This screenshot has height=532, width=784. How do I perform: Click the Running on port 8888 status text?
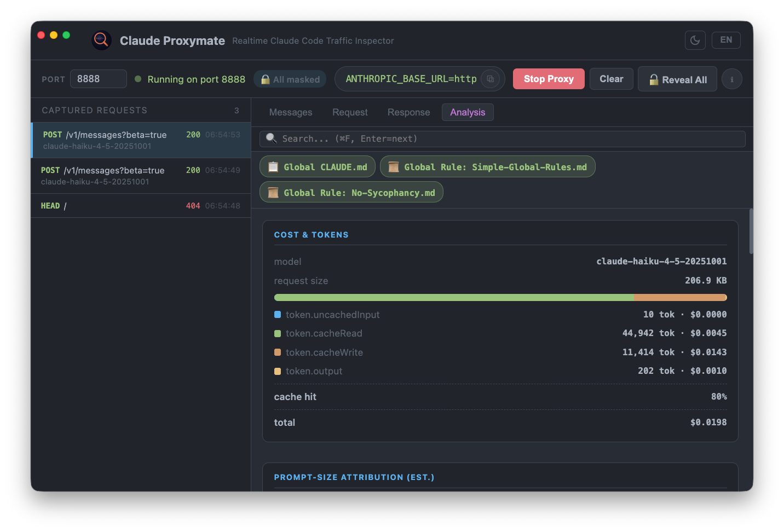click(x=197, y=79)
